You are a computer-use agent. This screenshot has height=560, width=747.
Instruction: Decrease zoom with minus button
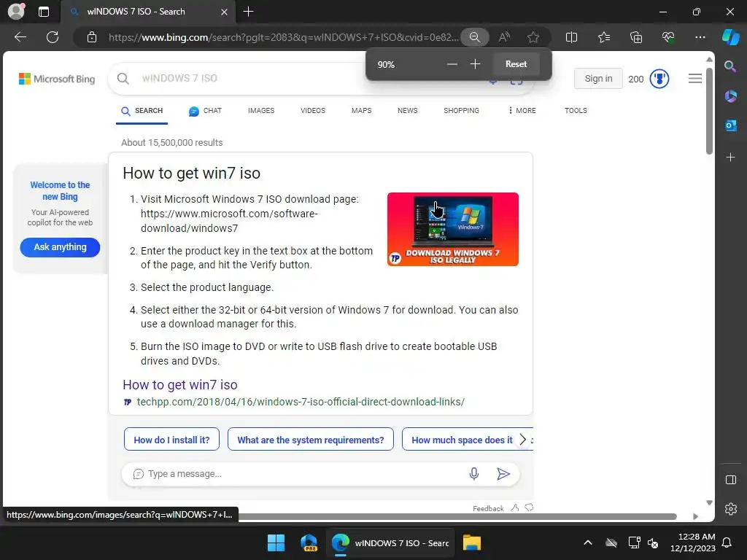(452, 64)
